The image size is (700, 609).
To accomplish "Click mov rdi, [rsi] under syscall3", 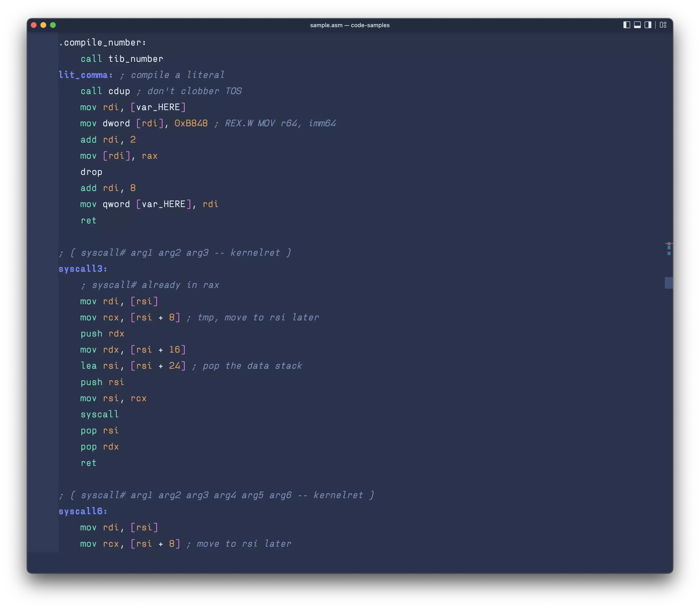I will click(x=119, y=301).
